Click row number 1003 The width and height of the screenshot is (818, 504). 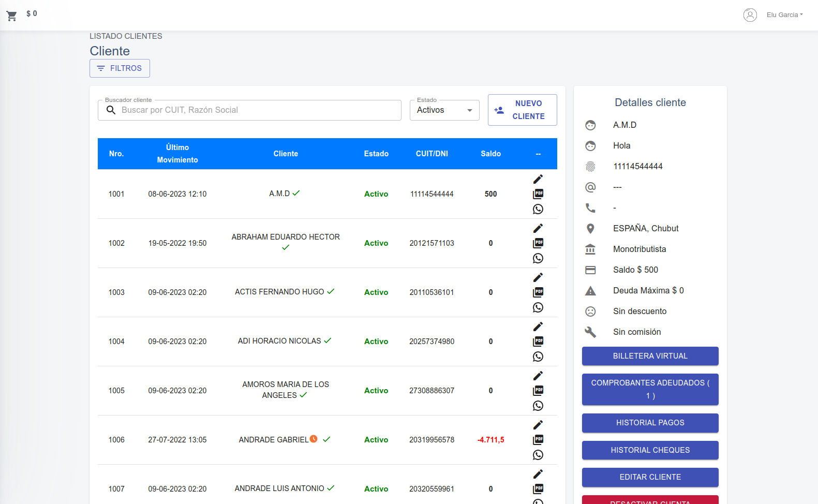[116, 292]
